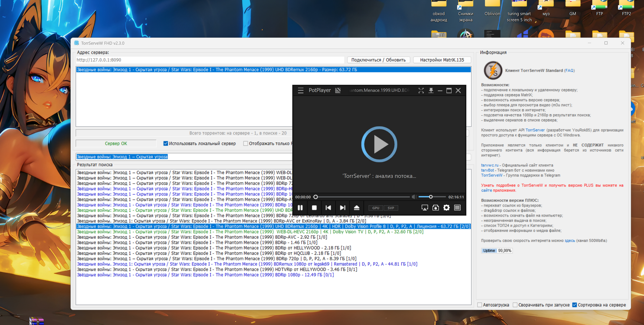Capture a screenshot with PotPlayer camera icon

(x=436, y=208)
